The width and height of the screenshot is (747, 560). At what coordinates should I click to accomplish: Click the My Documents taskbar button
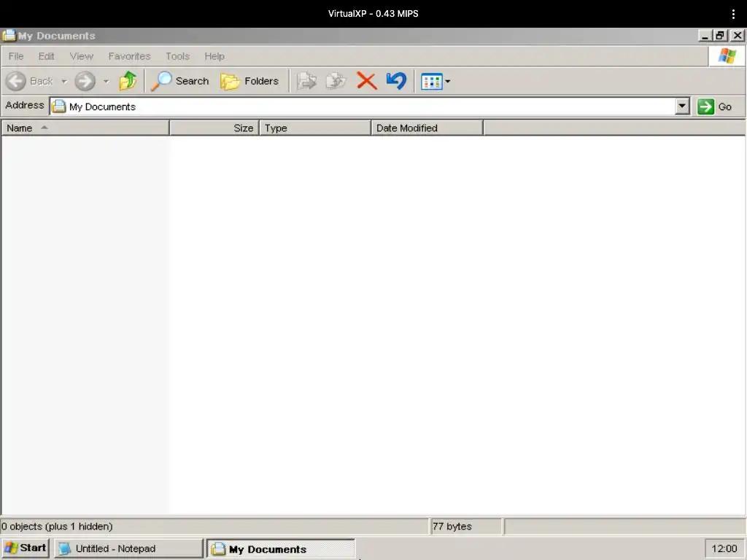(281, 548)
